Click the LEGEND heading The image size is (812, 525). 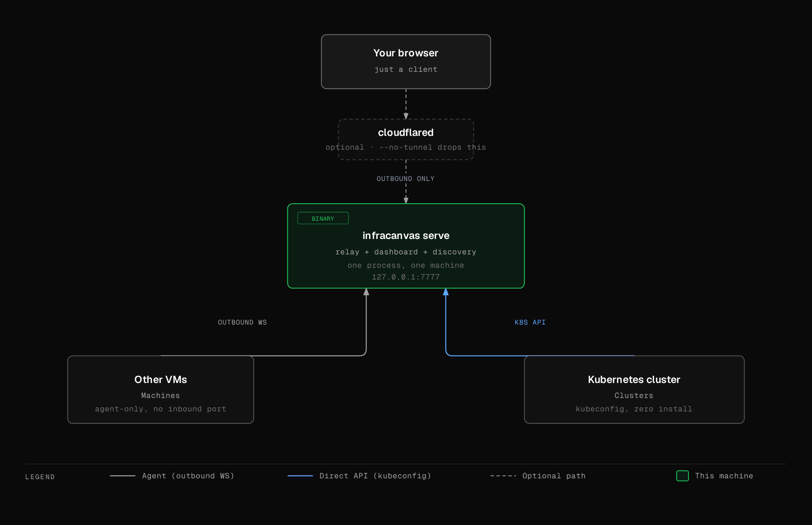40,477
